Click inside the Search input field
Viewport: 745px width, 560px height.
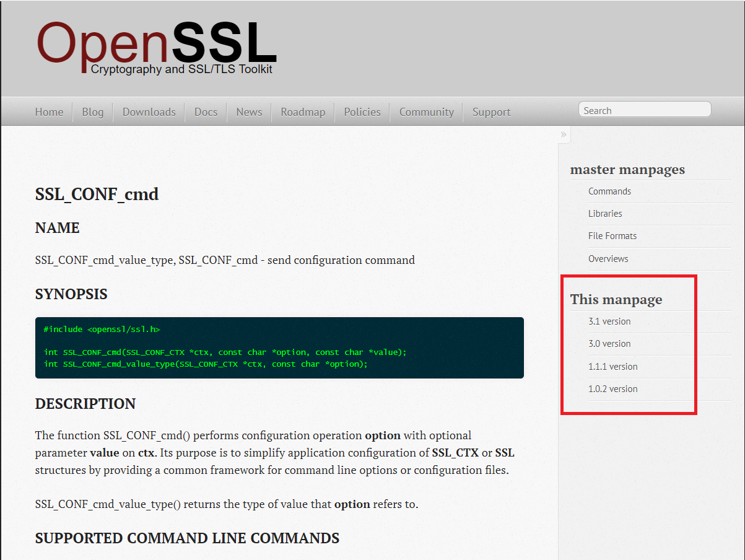click(644, 109)
